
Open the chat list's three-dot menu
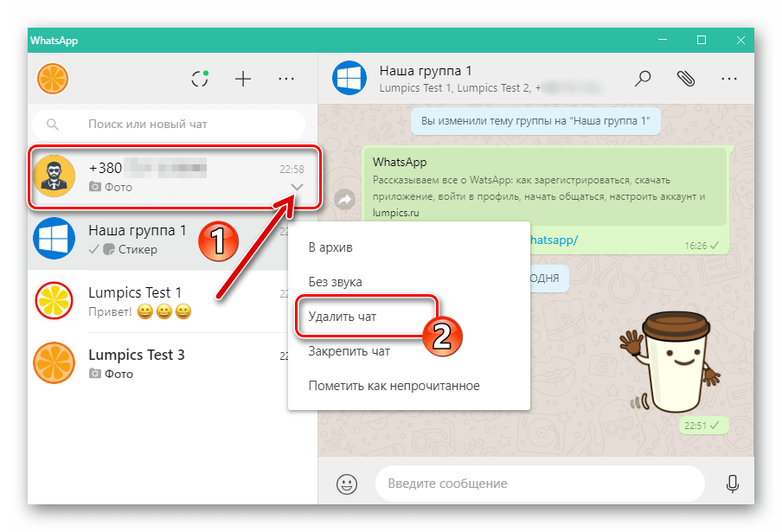(285, 79)
